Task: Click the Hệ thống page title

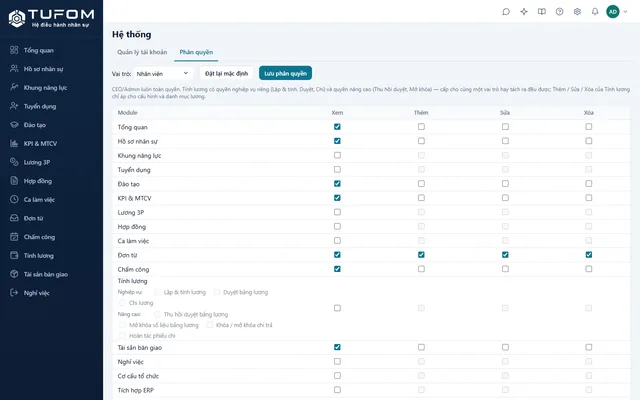Action: 131,35
